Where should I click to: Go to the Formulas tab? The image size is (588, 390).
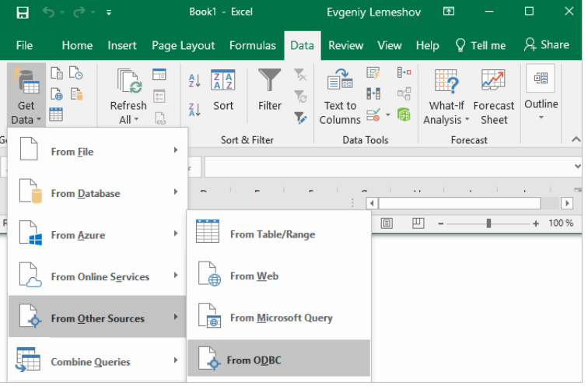pos(252,45)
